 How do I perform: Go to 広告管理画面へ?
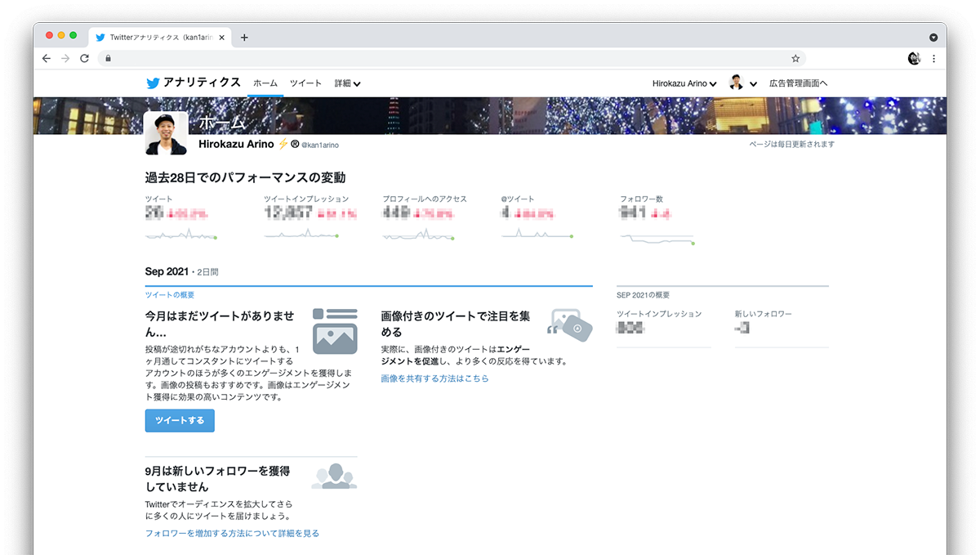point(799,83)
